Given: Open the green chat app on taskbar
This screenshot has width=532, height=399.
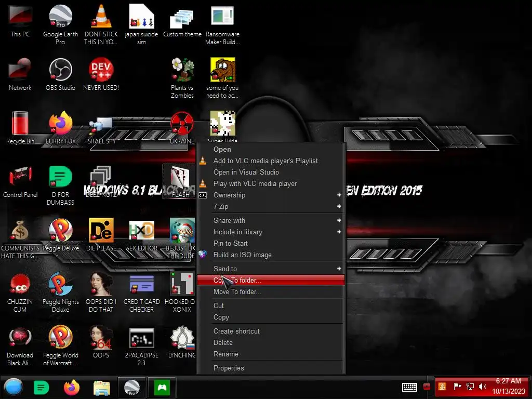Looking at the screenshot, I should click(42, 388).
